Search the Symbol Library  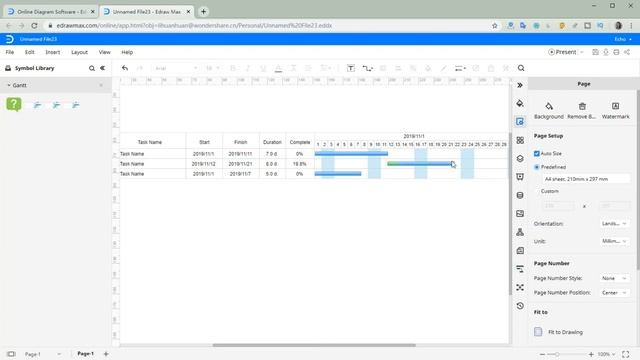(x=92, y=68)
